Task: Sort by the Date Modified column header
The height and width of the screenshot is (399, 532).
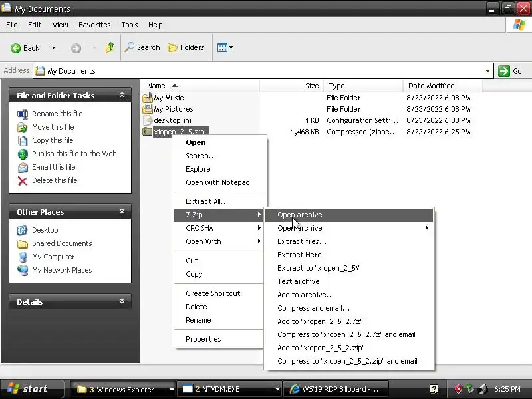Action: 443,86
